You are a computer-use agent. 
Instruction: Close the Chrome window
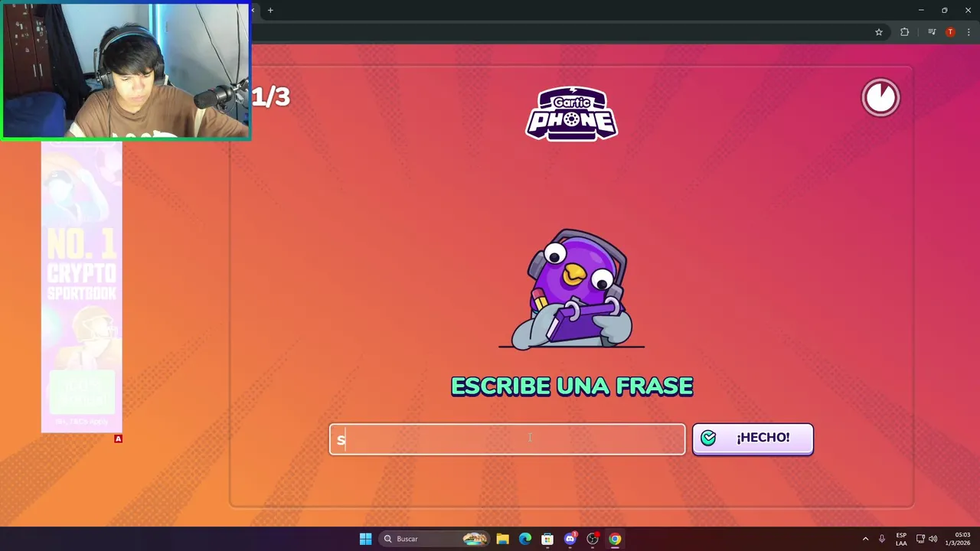(968, 10)
